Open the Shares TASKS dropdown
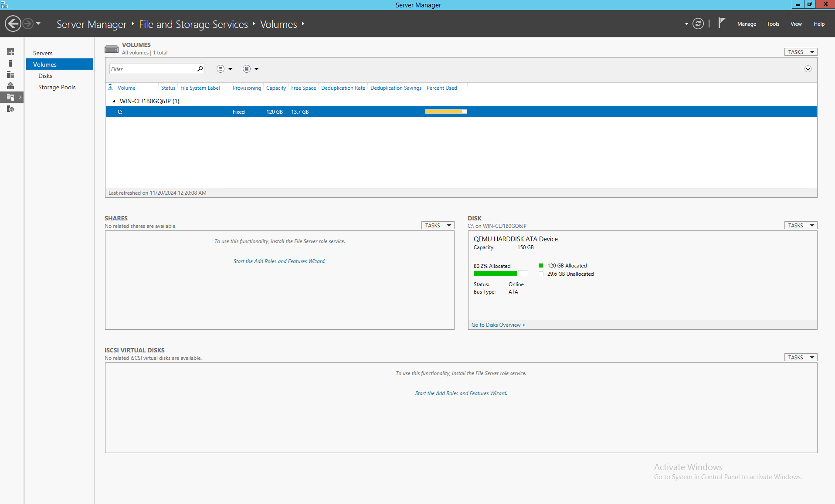Image resolution: width=835 pixels, height=504 pixels. point(438,225)
